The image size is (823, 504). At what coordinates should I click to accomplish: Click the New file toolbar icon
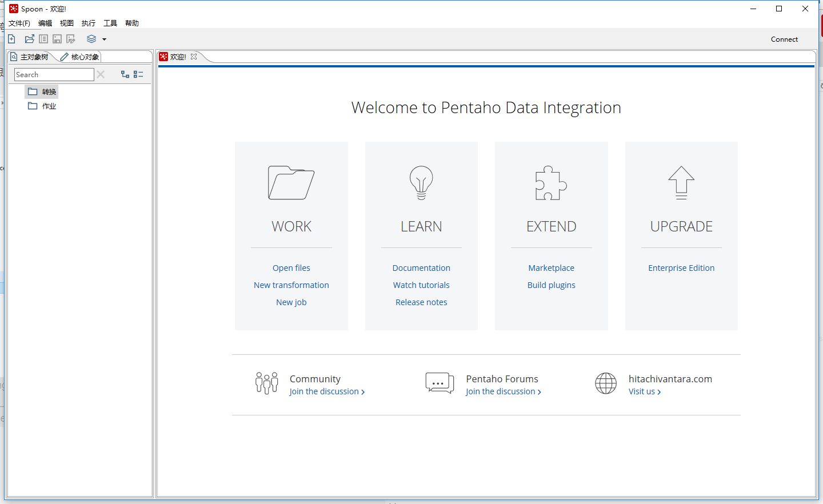(11, 39)
